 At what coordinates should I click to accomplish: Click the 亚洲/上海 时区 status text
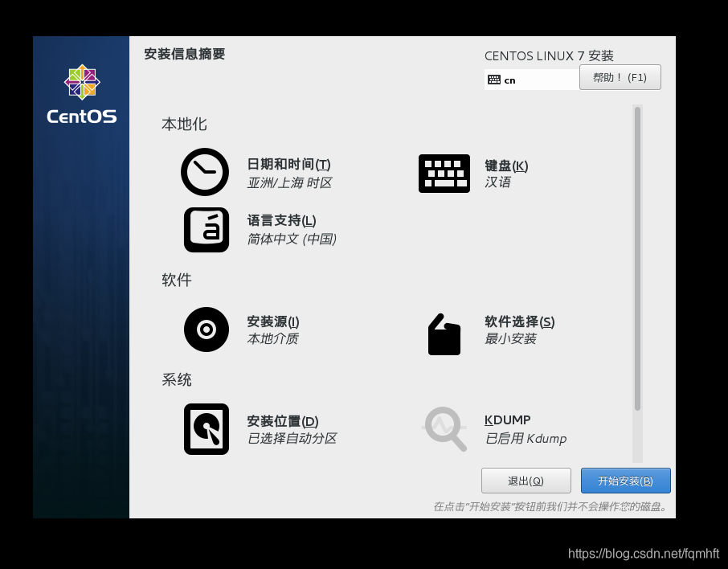(289, 183)
